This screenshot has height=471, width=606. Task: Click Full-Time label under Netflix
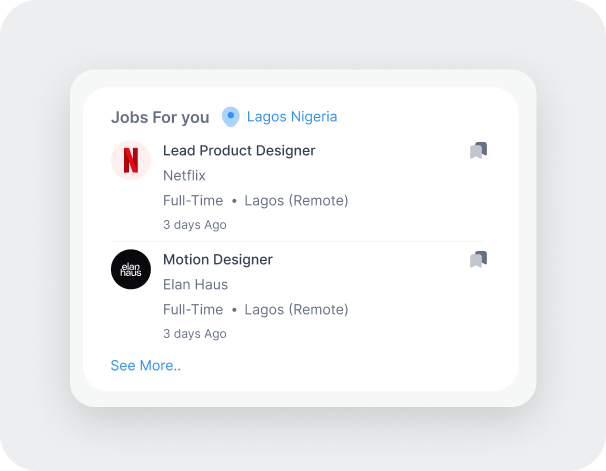[193, 201]
